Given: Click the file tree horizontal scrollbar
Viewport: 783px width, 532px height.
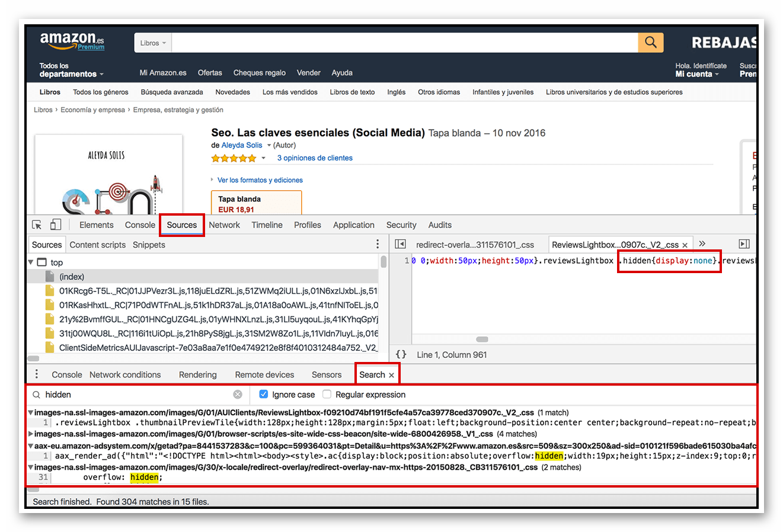Looking at the screenshot, I should pyautogui.click(x=33, y=358).
